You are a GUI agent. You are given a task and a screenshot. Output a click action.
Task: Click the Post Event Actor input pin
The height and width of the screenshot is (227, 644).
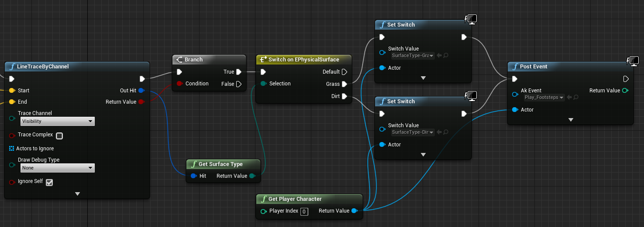click(515, 110)
